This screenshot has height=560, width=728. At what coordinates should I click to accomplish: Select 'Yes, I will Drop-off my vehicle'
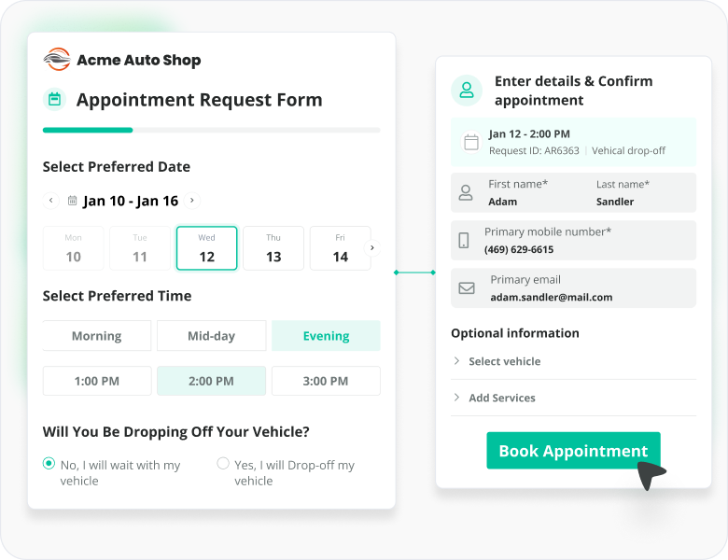(223, 464)
